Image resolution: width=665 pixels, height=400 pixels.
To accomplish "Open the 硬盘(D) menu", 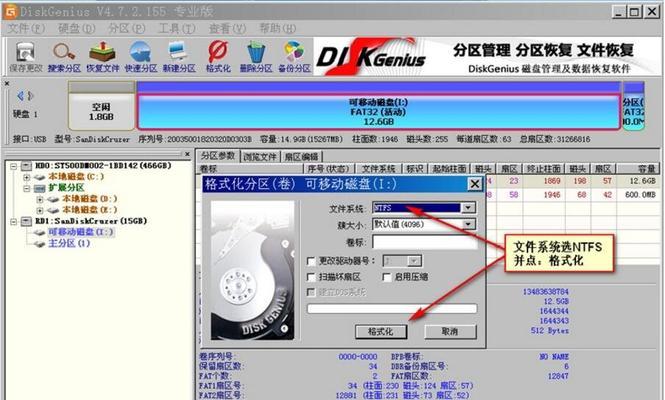I will point(76,28).
